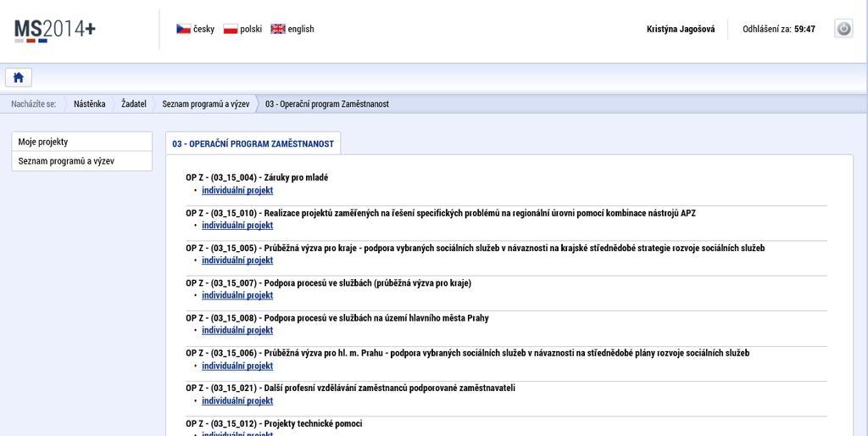Switch language to polski

251,29
